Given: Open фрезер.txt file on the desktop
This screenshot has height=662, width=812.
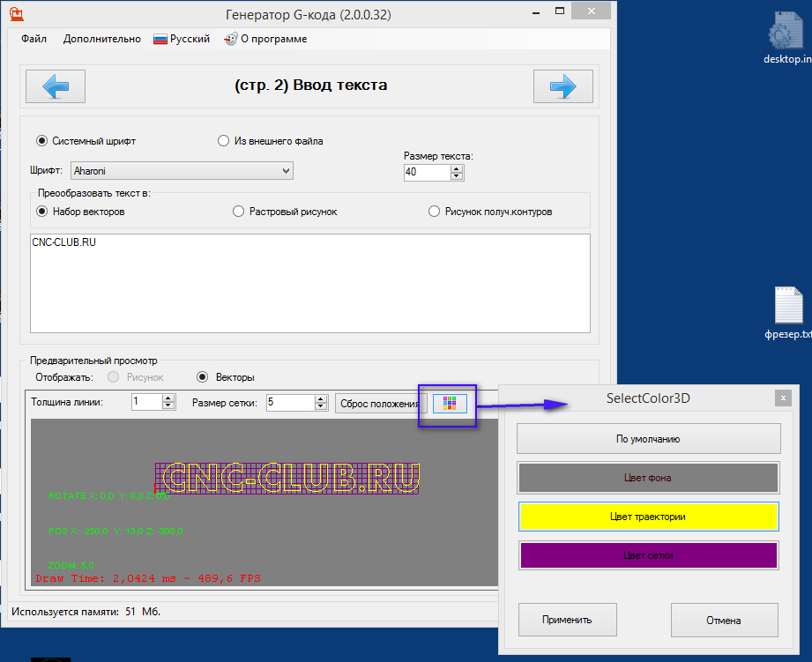Looking at the screenshot, I should point(788,313).
